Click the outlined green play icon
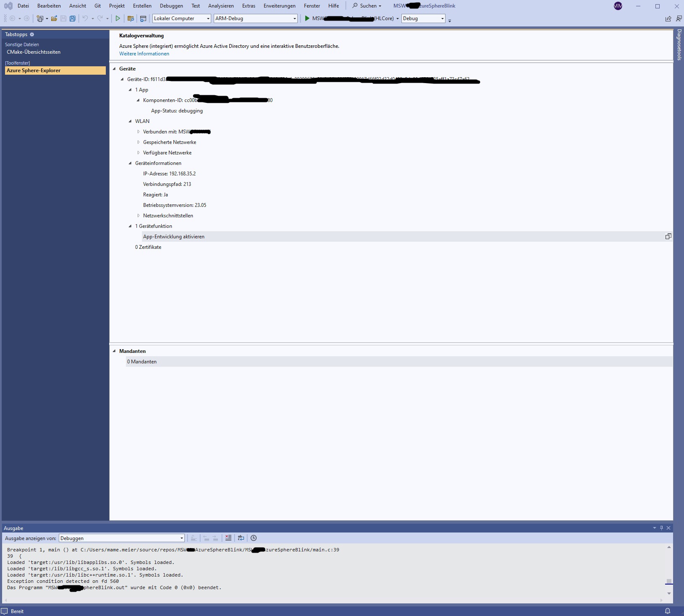 (x=118, y=18)
